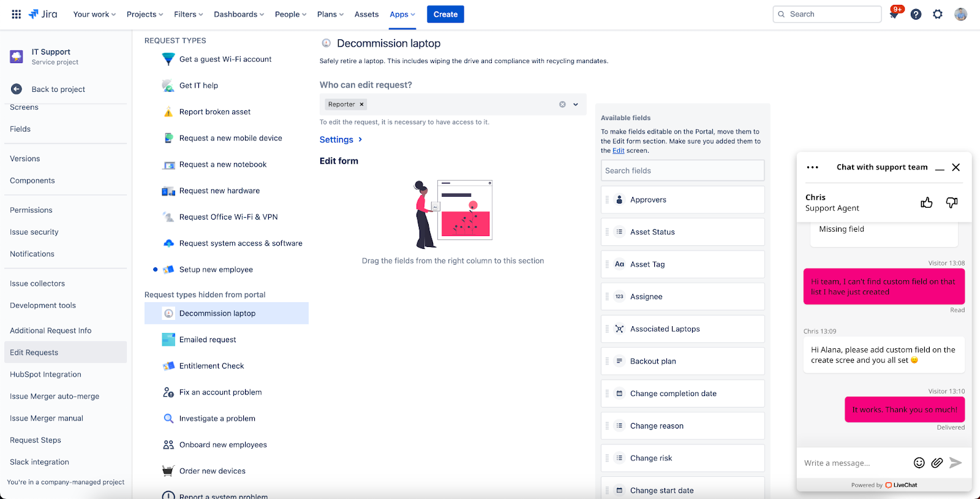Expand the Who can edit request dropdown
Image resolution: width=980 pixels, height=499 pixels.
[x=576, y=104]
